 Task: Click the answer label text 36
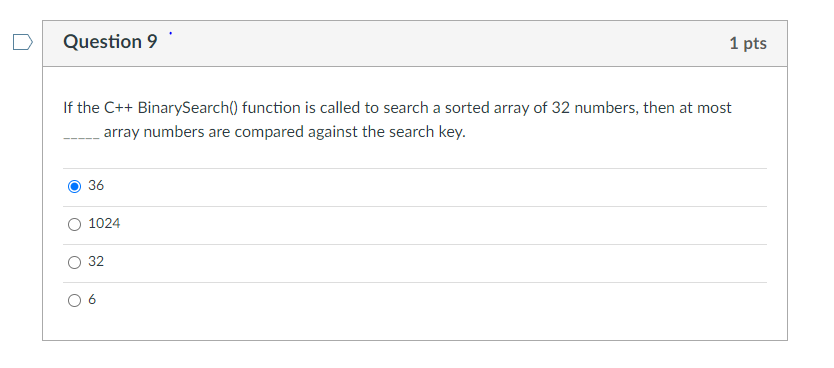coord(96,186)
